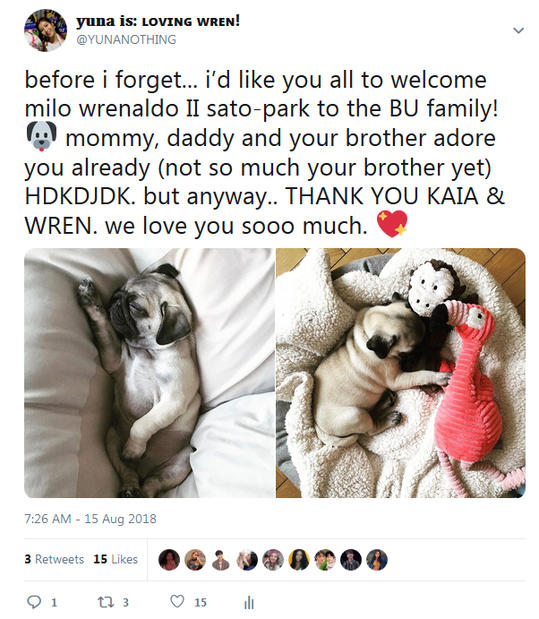Open tweet analytics bar chart icon
Image resolution: width=539 pixels, height=619 pixels.
[249, 602]
